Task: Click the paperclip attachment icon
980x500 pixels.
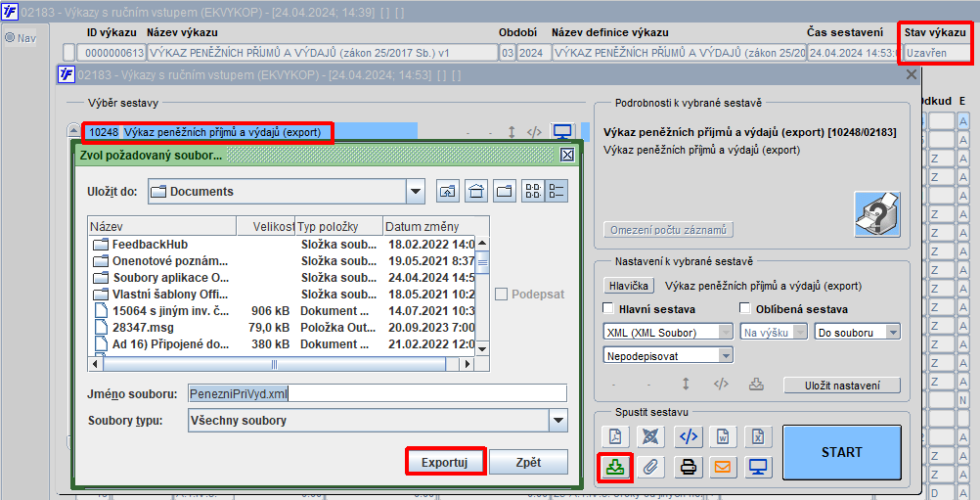Action: click(x=650, y=467)
